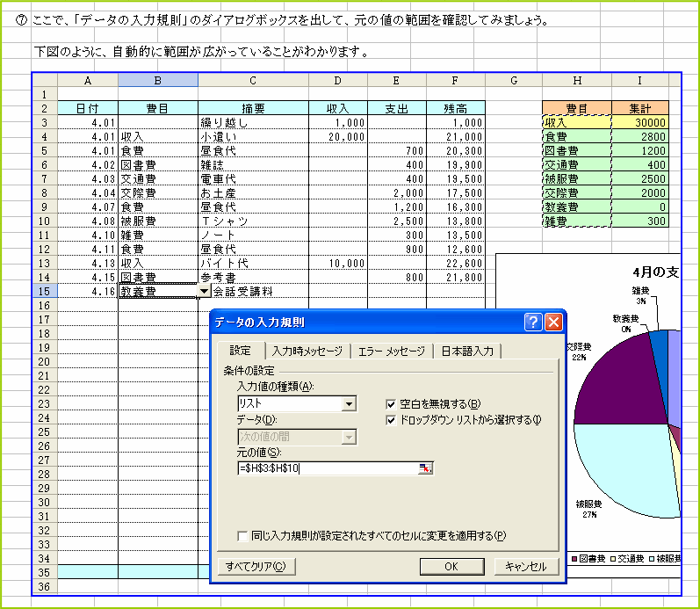Click the 集計 header cell
Image resolution: width=700 pixels, height=609 pixels.
pos(640,108)
